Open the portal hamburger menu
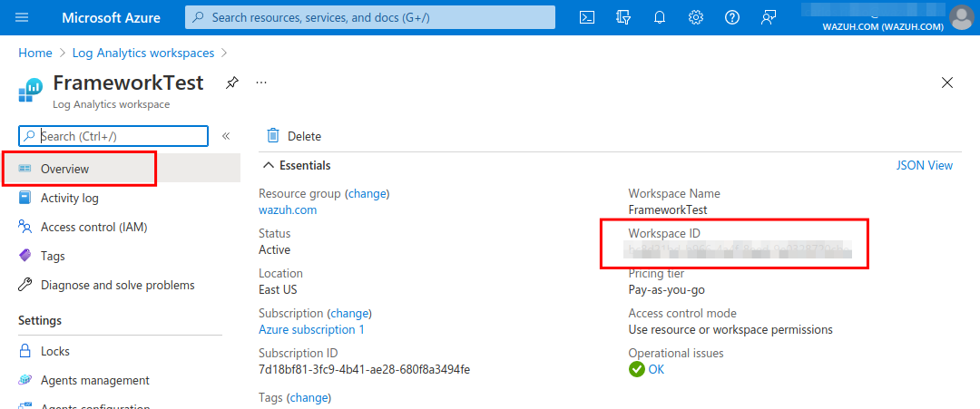This screenshot has width=980, height=409. point(22,17)
